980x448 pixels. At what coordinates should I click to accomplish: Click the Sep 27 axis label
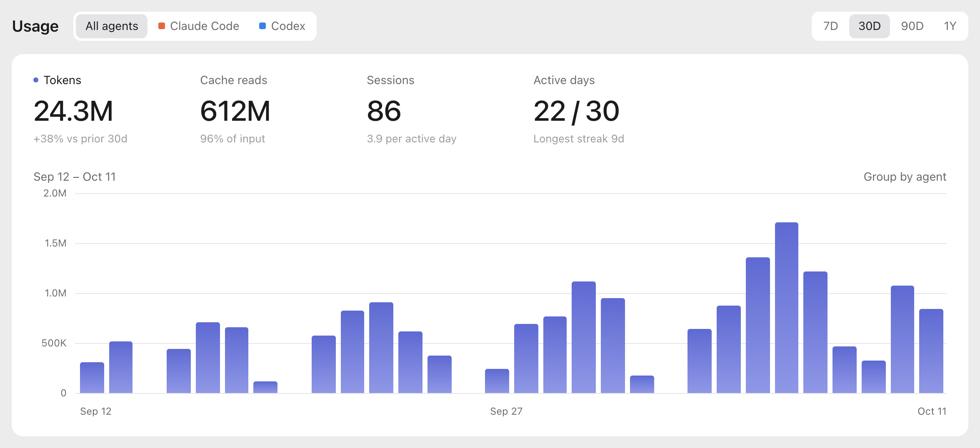(506, 411)
